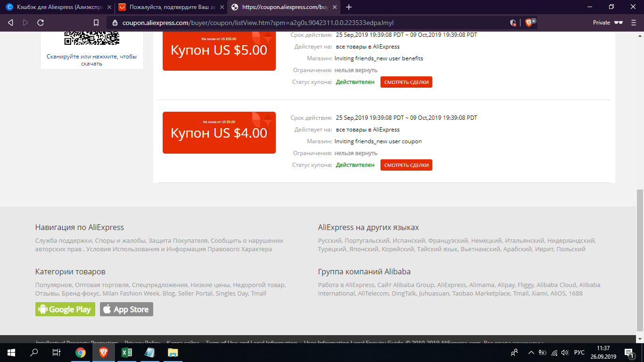Select the Brave browser taskbar icon

click(x=103, y=353)
